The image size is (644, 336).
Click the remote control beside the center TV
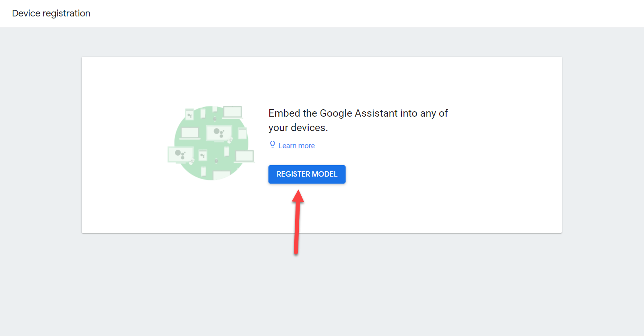pyautogui.click(x=230, y=140)
